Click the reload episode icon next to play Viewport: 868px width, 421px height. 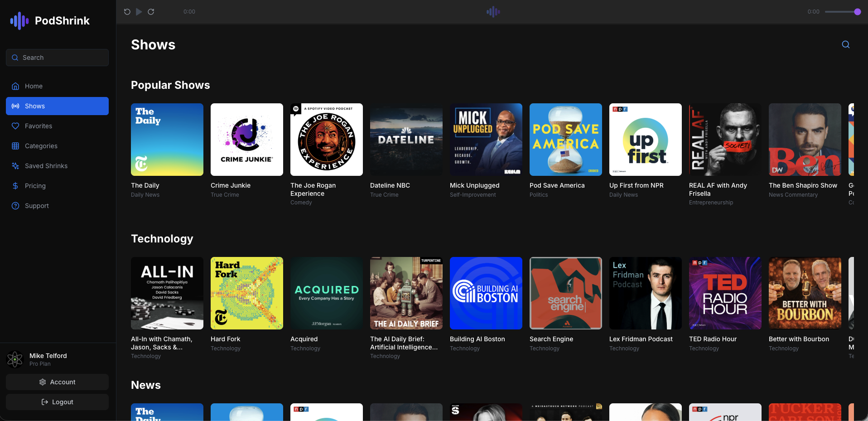tap(151, 12)
